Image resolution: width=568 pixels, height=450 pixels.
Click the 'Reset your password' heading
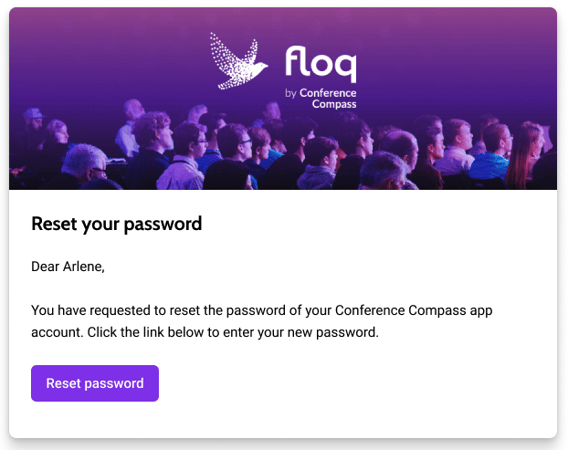(x=117, y=224)
